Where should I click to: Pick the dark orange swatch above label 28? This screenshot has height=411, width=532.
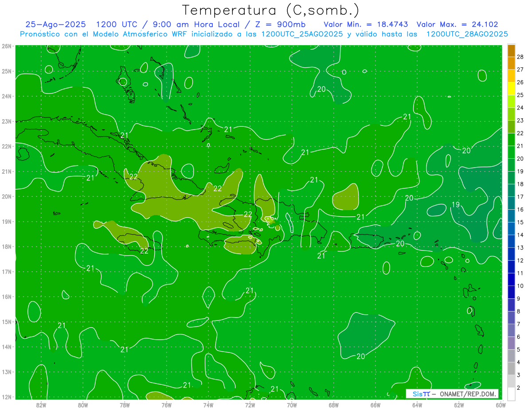511,51
